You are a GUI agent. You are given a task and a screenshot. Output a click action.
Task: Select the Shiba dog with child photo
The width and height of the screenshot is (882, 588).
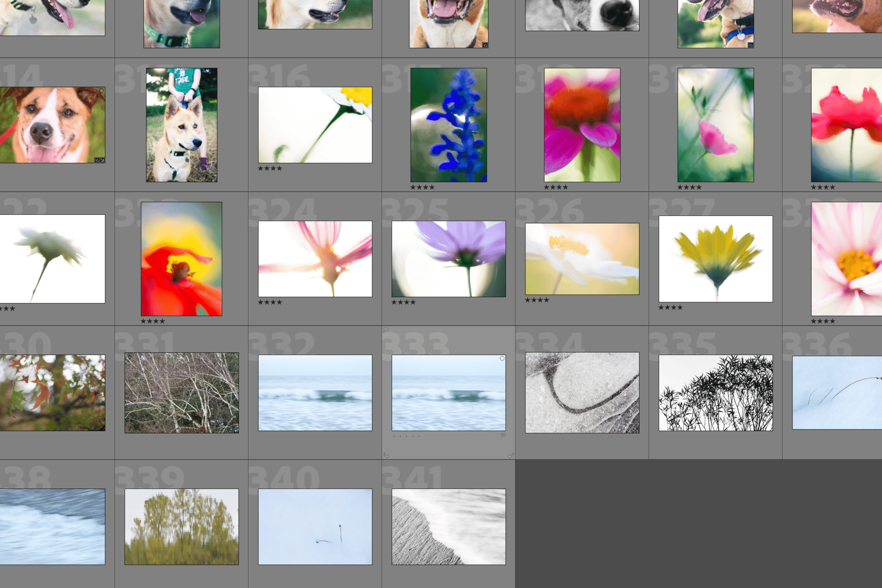point(181,125)
